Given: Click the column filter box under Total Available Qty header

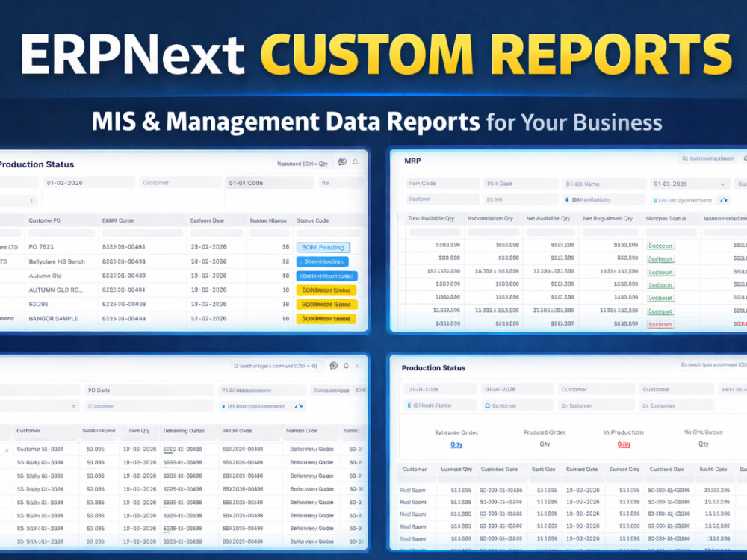Looking at the screenshot, I should pyautogui.click(x=435, y=232).
